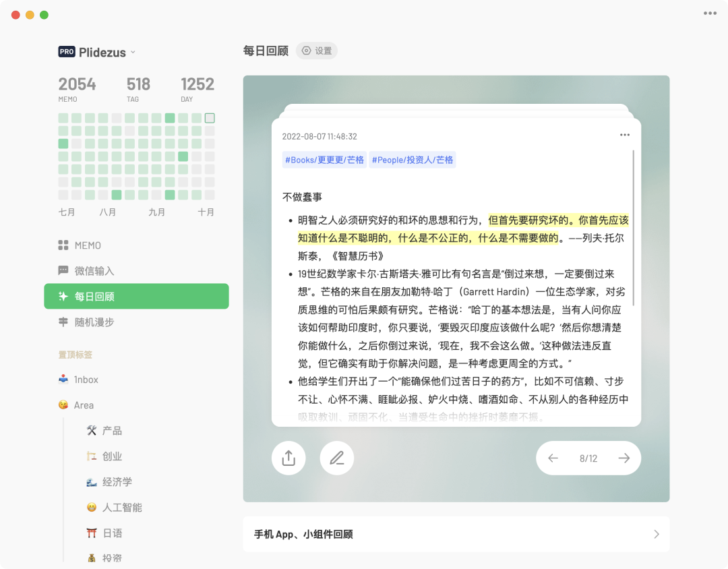Click the crane icon beside 创业
Image resolution: width=728 pixels, height=569 pixels.
(x=92, y=456)
